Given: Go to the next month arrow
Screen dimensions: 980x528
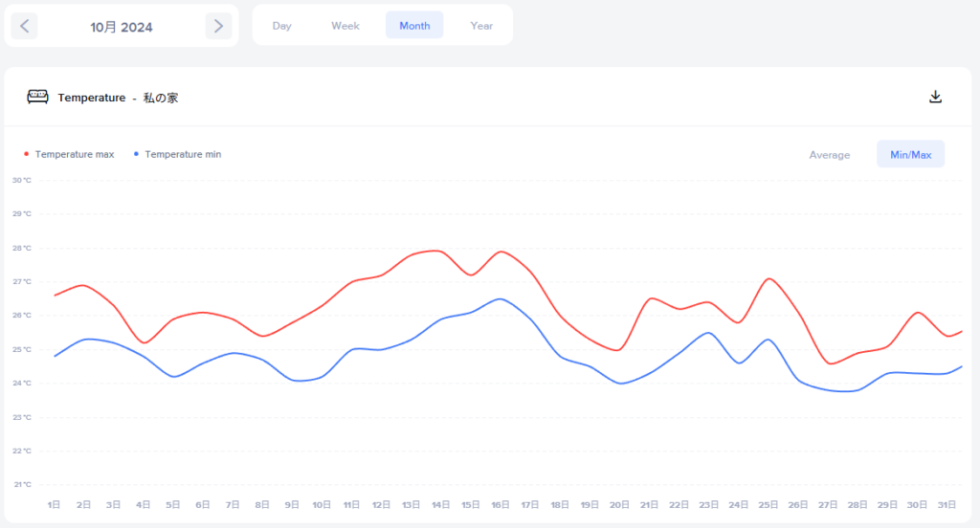Looking at the screenshot, I should [218, 27].
